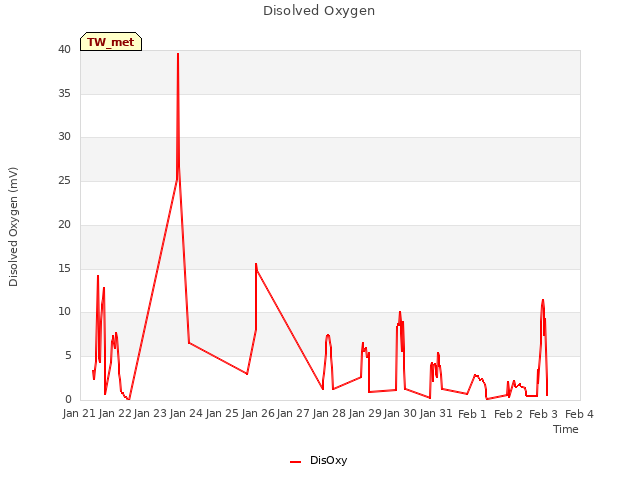The height and width of the screenshot is (480, 640).
Task: Click the Jan 29 x-axis tick label
Action: click(365, 413)
